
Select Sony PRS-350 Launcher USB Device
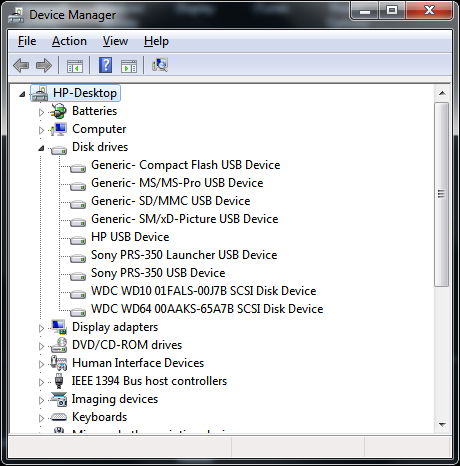pos(184,255)
